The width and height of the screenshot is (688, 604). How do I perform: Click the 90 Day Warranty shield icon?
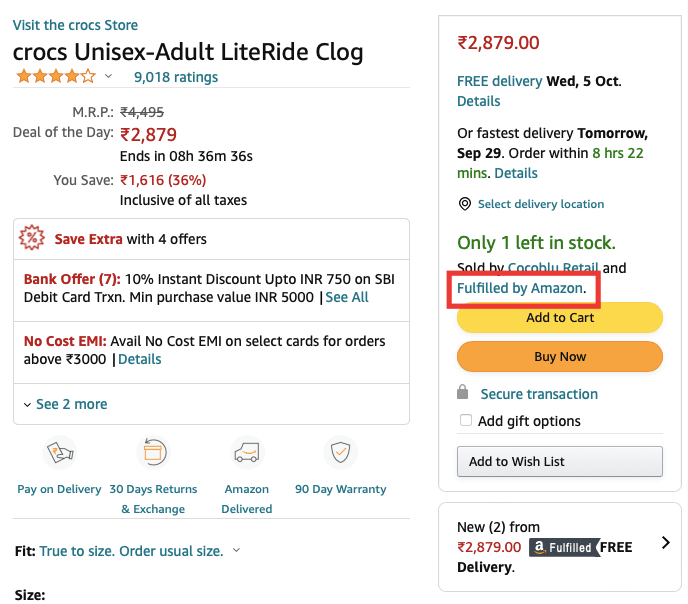pos(341,453)
